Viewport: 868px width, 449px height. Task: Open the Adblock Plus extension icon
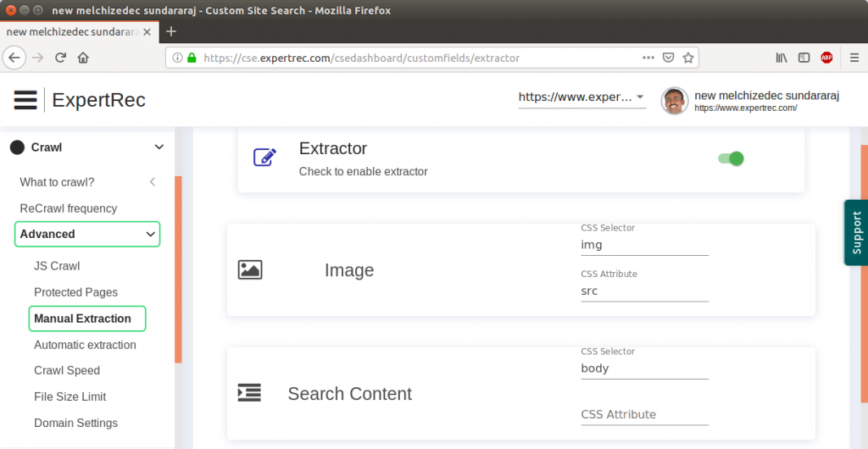[x=826, y=58]
